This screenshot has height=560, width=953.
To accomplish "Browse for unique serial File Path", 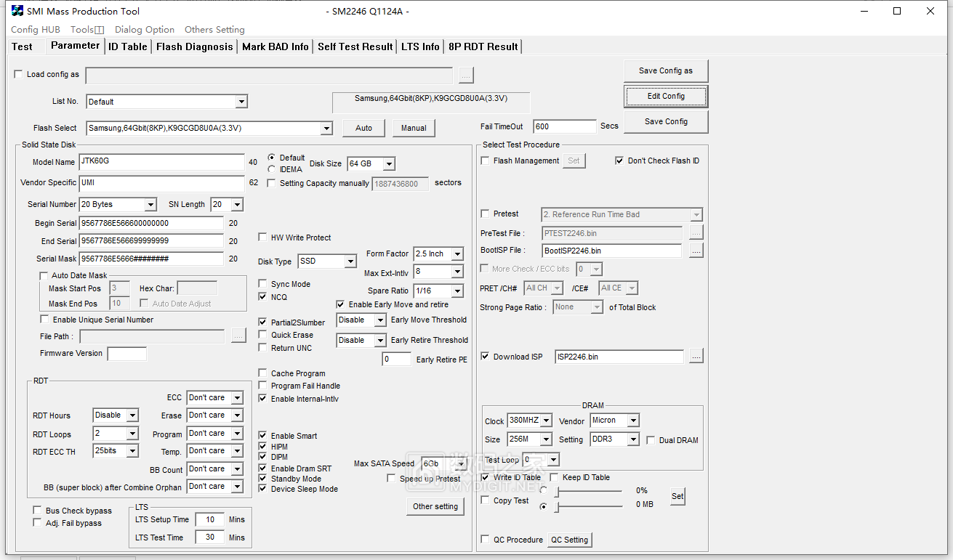I will pyautogui.click(x=238, y=336).
